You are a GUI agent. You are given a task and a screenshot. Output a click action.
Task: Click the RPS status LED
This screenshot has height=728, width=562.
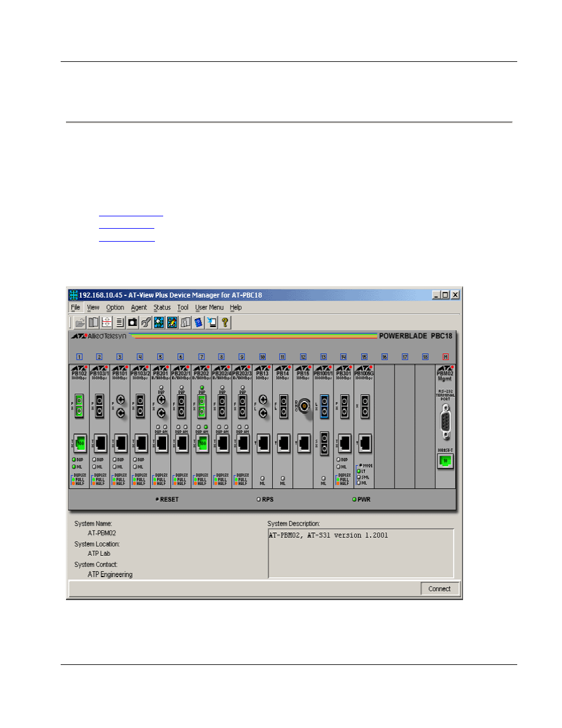259,499
